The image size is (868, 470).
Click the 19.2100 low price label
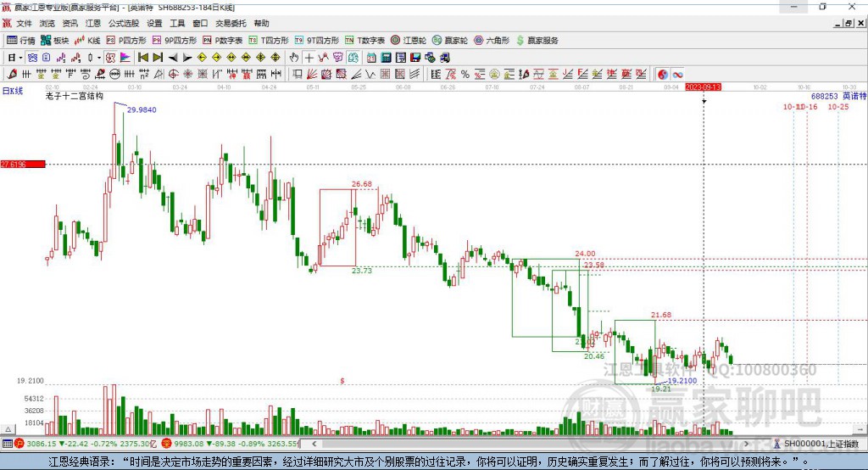(682, 381)
